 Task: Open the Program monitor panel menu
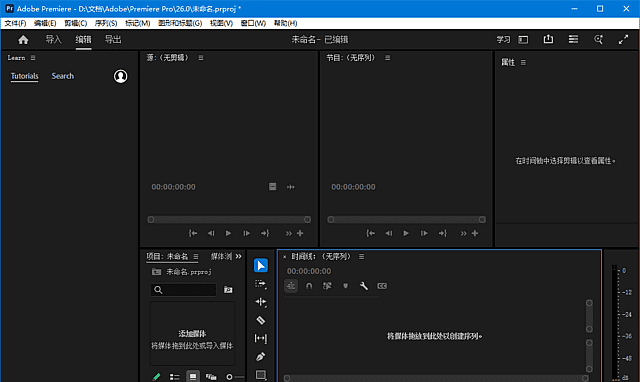388,58
